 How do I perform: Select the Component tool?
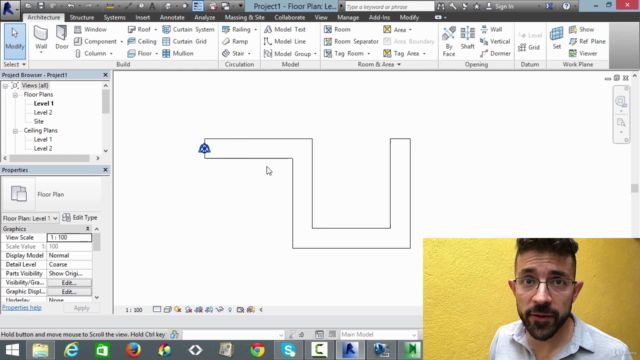coord(96,41)
